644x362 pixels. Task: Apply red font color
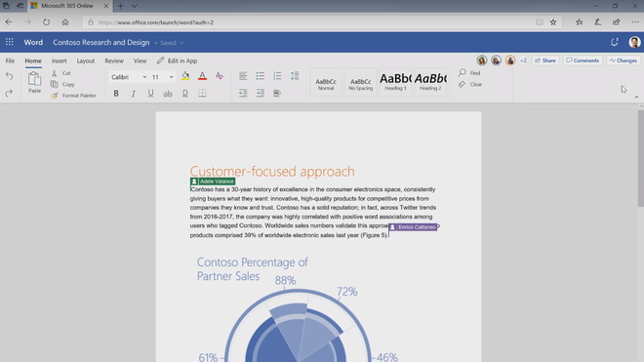coord(202,76)
